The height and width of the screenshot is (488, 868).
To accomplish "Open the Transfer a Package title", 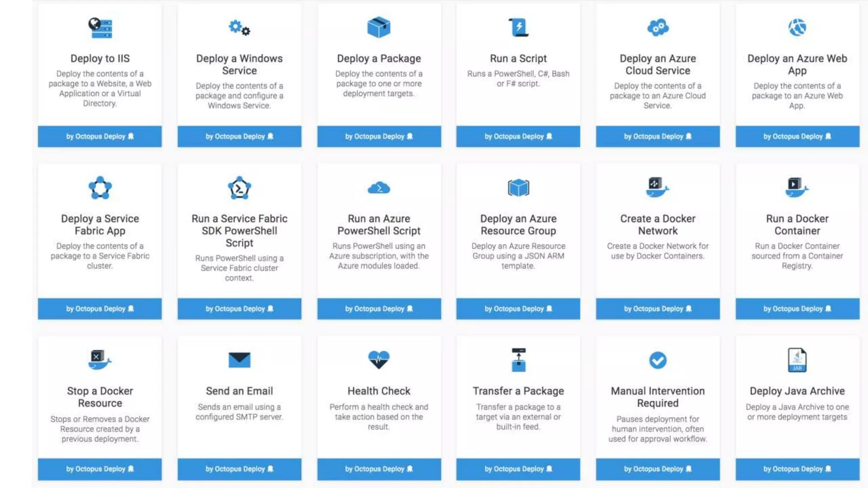I will tap(518, 391).
